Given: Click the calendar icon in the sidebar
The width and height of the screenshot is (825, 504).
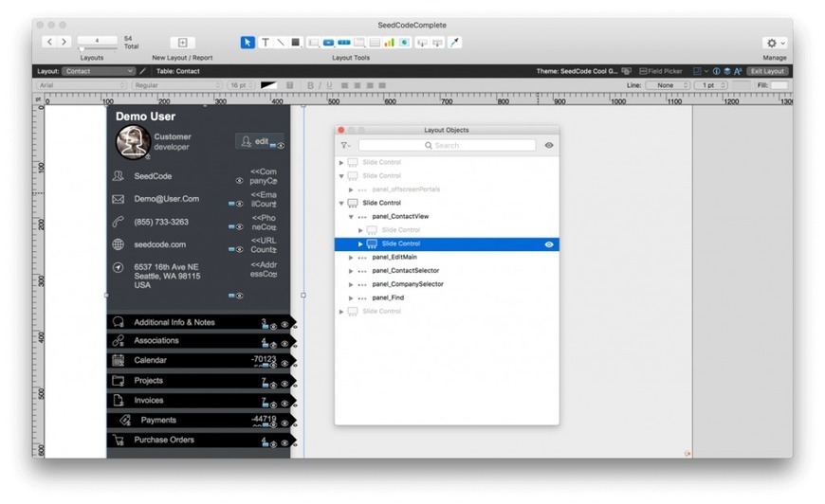Looking at the screenshot, I should pos(119,360).
